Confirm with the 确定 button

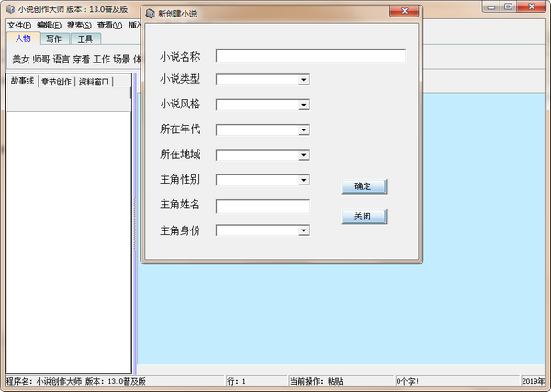point(364,186)
